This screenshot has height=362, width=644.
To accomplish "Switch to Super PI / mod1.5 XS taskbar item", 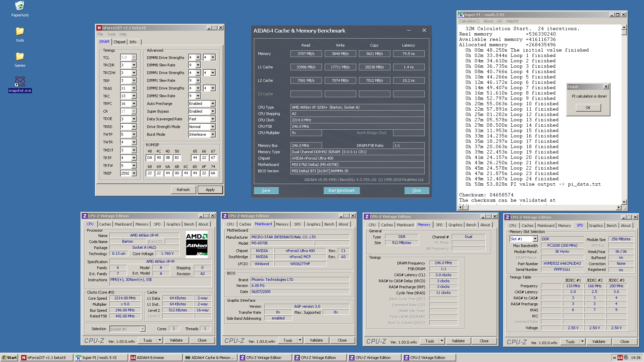I will [101, 358].
